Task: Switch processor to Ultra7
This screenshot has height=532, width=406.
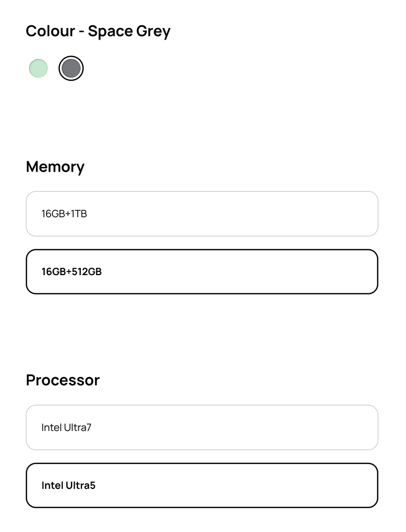Action: [x=202, y=427]
